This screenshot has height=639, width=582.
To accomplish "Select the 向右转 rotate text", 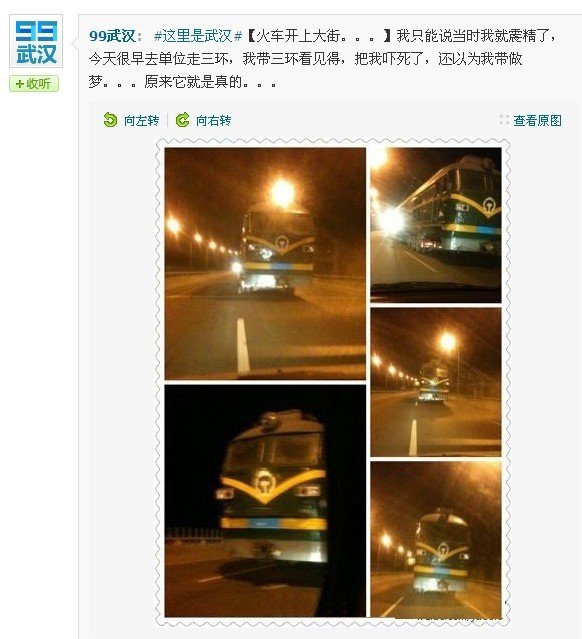I will 214,120.
